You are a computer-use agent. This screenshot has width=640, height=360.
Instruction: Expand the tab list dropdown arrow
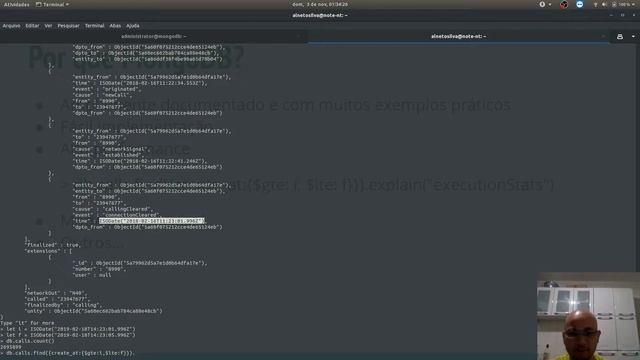point(633,36)
